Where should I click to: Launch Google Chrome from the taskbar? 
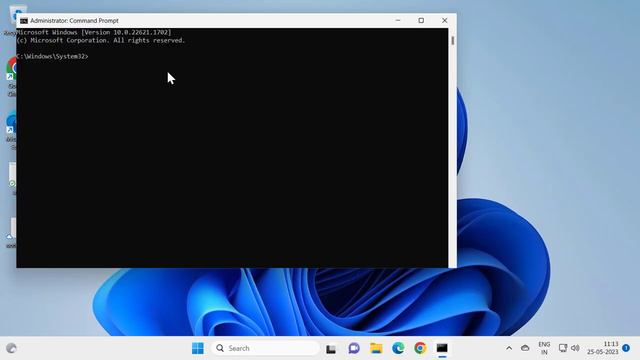420,348
